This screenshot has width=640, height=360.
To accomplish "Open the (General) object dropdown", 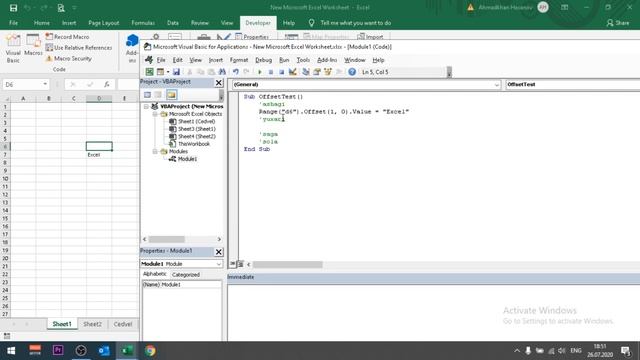I will (x=496, y=84).
